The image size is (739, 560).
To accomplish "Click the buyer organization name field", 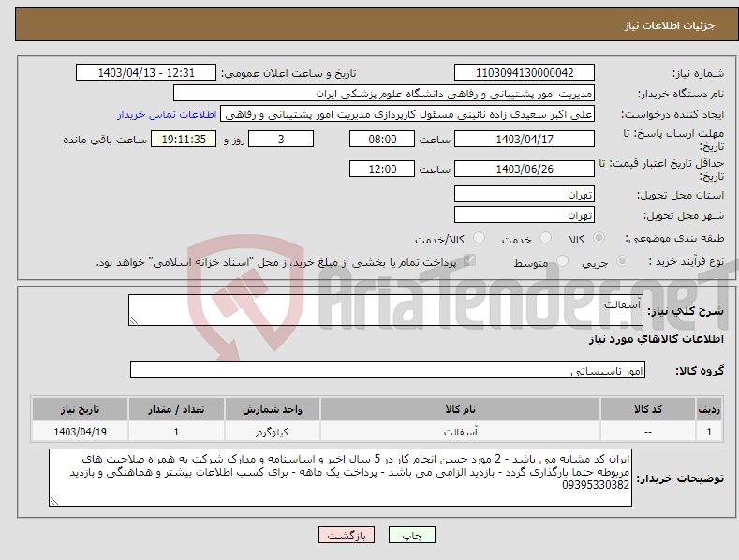I will 384,94.
